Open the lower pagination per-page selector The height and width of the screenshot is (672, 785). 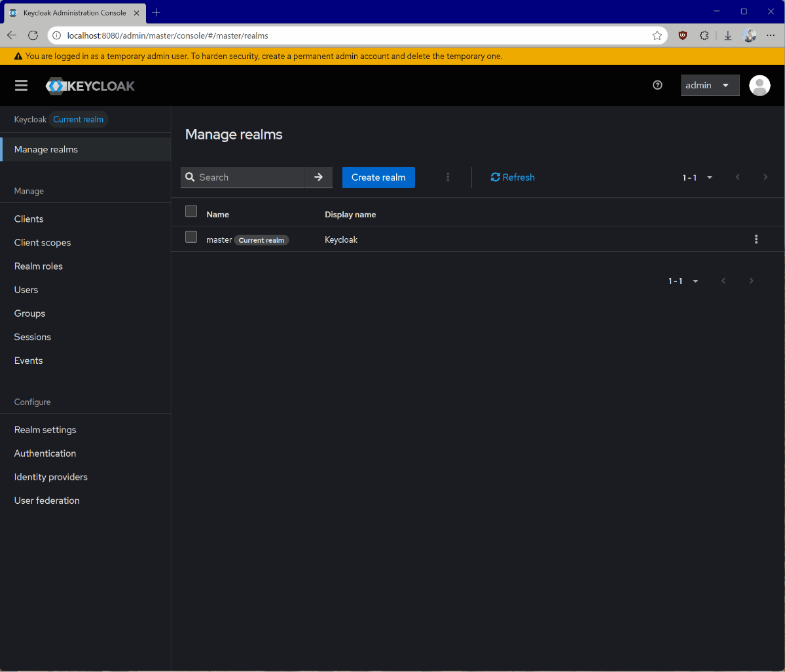[x=682, y=281]
